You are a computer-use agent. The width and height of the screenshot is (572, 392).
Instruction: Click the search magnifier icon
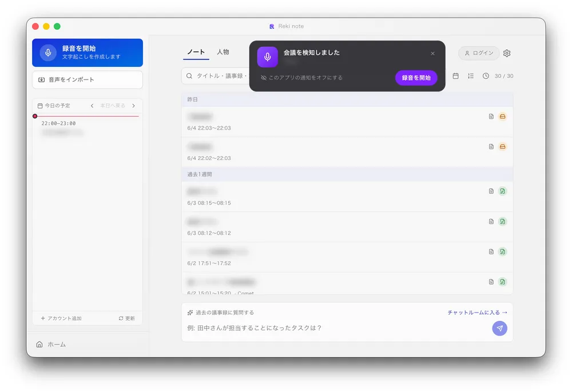coord(189,76)
